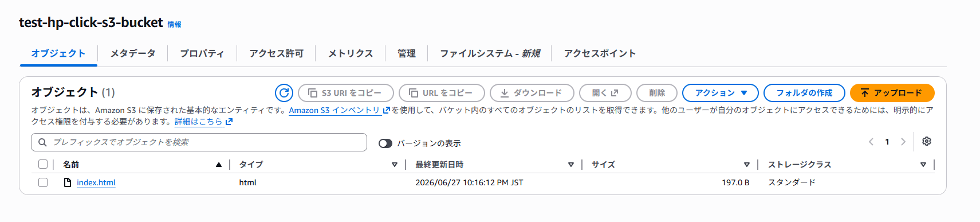Open the index.html object link
Image resolution: width=980 pixels, height=222 pixels.
[96, 182]
